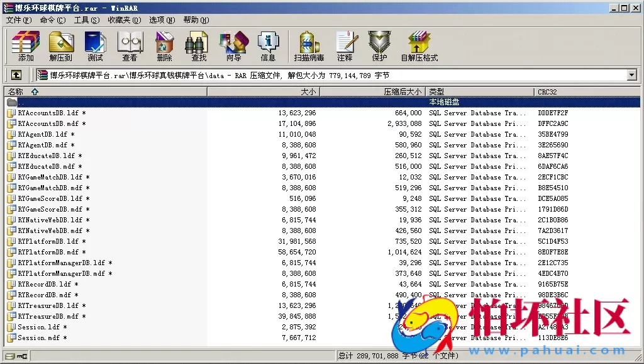This screenshot has width=644, height=364.
Task: Click the 注释 (Comment) icon
Action: pyautogui.click(x=347, y=45)
